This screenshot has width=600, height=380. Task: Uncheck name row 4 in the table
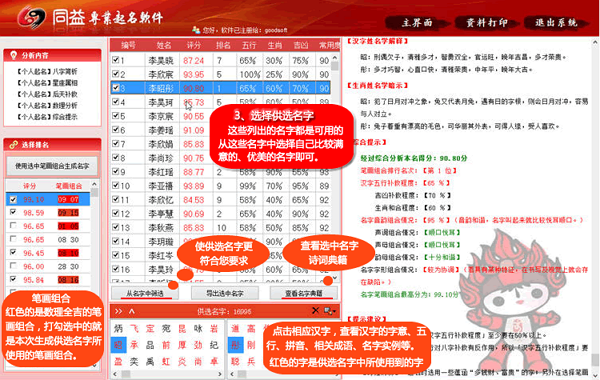pos(116,101)
